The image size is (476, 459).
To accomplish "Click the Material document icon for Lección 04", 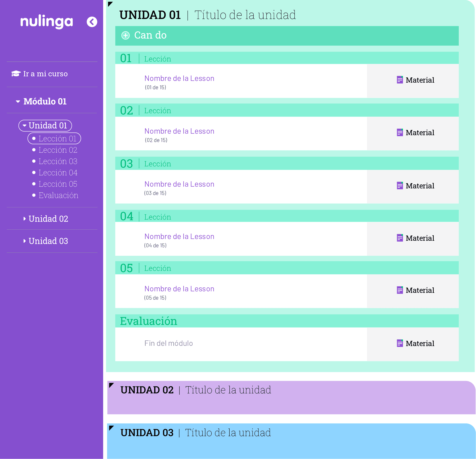I will 400,238.
